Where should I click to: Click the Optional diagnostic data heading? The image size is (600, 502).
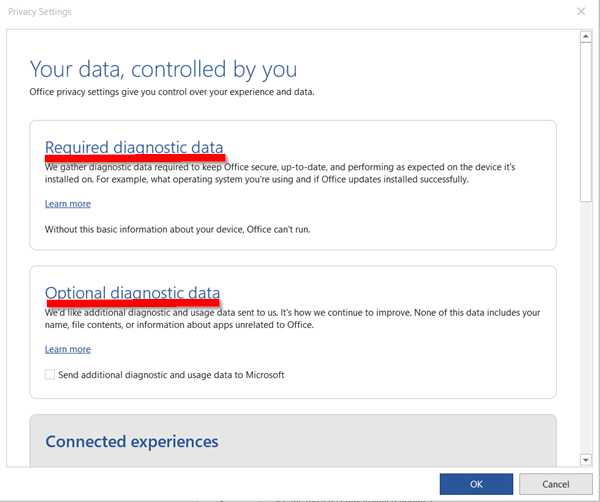(132, 293)
